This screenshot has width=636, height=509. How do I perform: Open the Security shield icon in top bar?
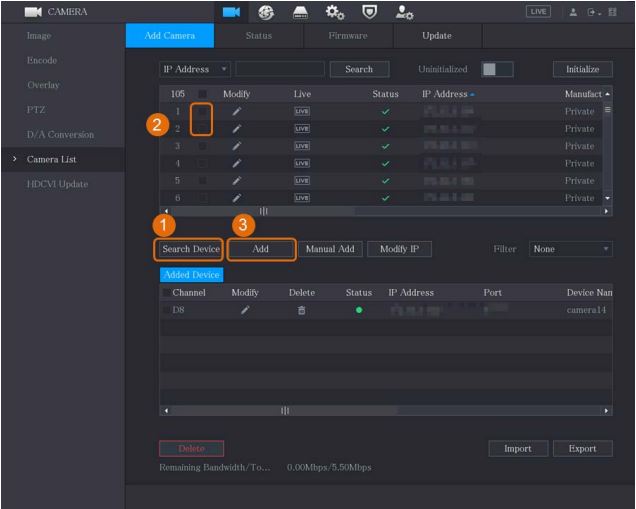coord(369,12)
